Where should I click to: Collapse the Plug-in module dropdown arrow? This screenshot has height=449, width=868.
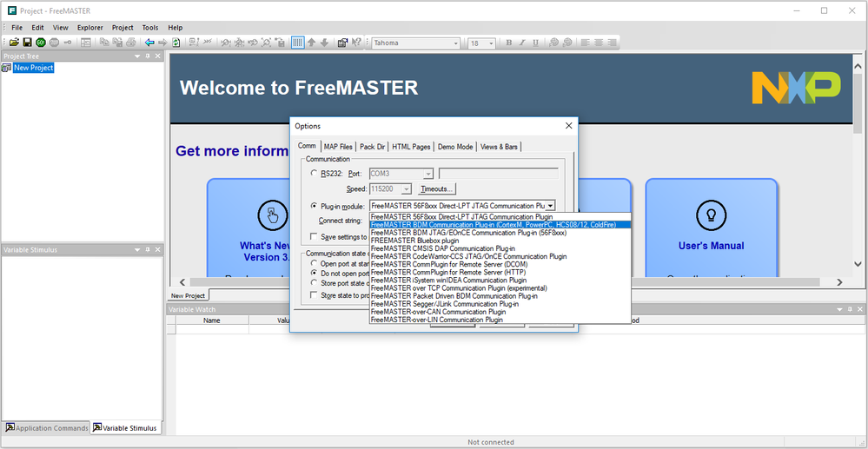550,206
